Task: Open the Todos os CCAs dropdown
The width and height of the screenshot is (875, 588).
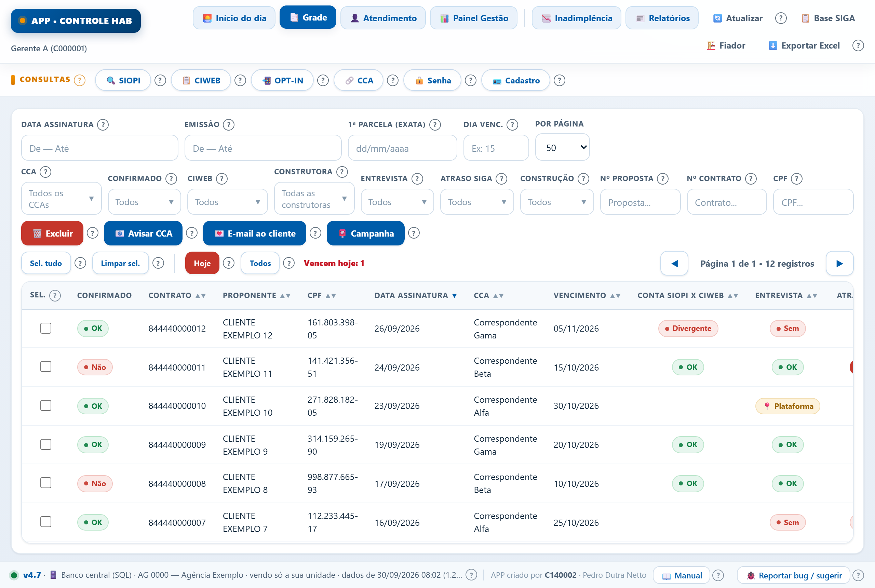Action: coord(61,198)
